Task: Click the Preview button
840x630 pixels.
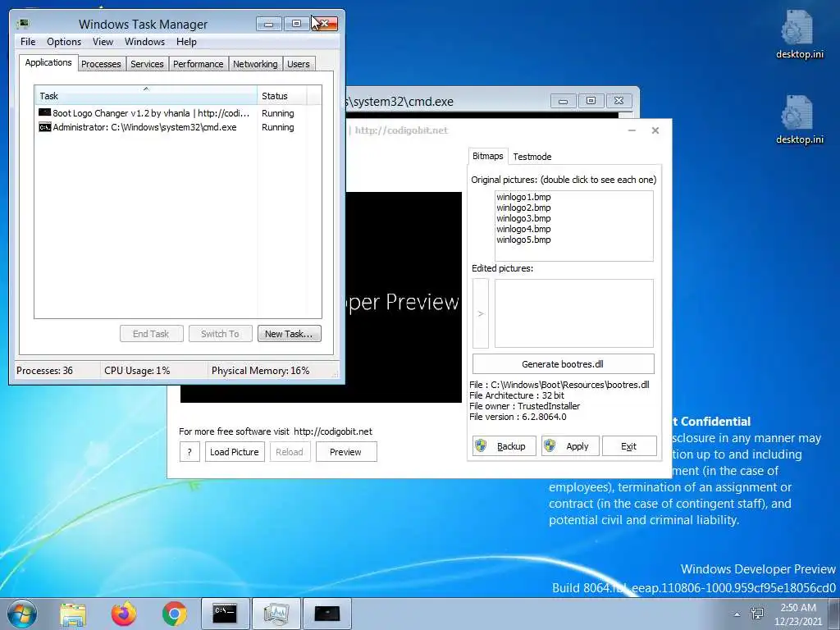Action: [x=346, y=452]
